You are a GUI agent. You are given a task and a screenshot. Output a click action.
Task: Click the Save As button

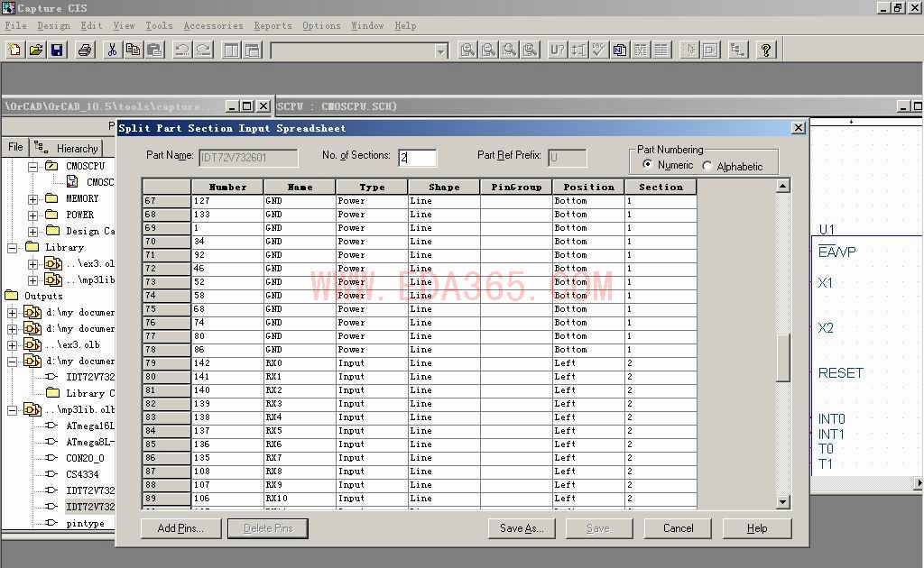(x=522, y=528)
